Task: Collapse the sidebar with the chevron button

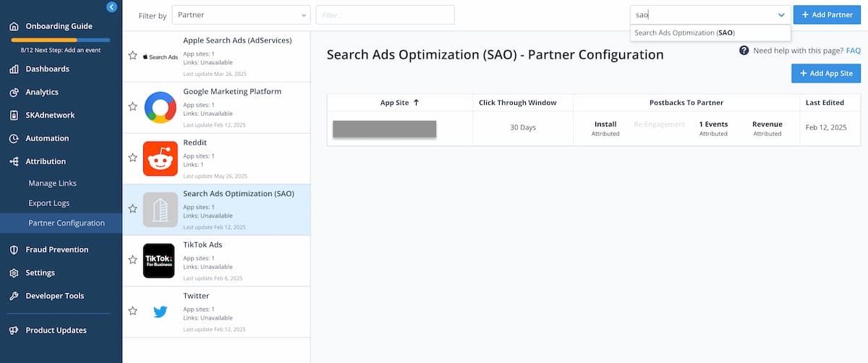Action: click(x=111, y=7)
